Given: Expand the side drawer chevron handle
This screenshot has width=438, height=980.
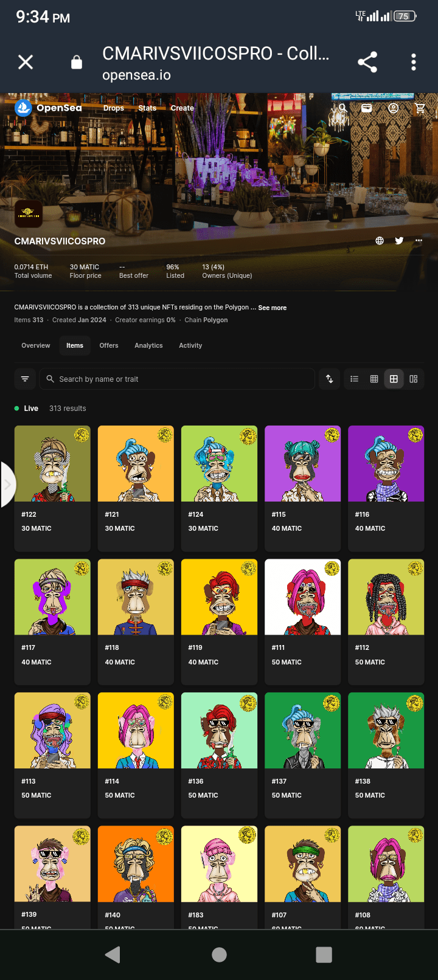Looking at the screenshot, I should click(7, 485).
